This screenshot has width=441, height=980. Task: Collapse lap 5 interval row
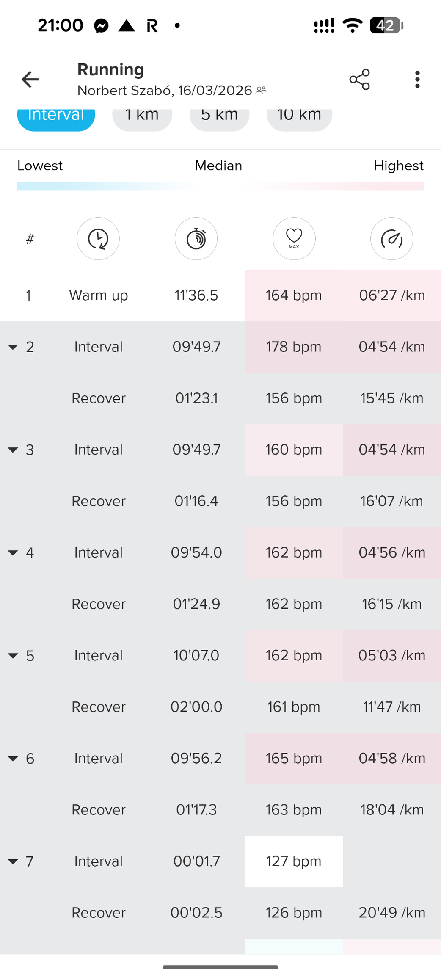[x=13, y=656]
